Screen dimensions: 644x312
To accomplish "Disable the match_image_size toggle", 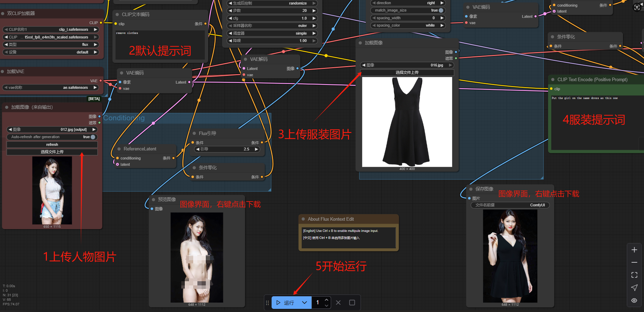I will click(x=441, y=10).
